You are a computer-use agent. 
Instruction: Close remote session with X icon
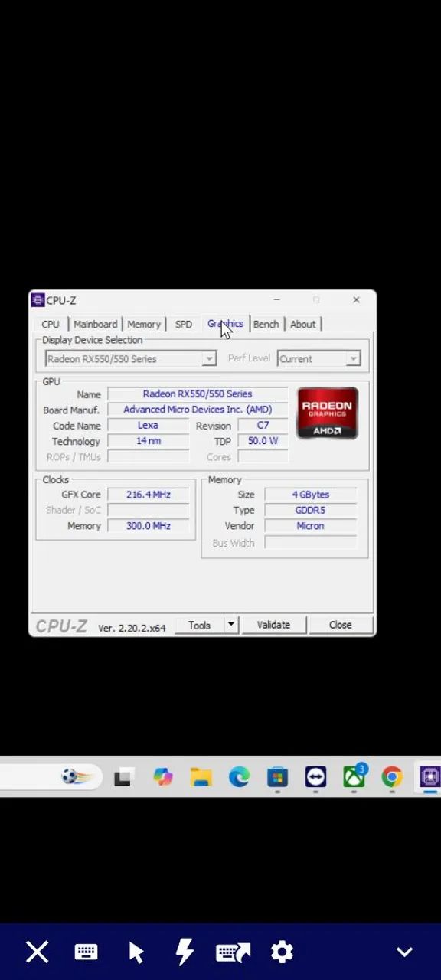(37, 952)
